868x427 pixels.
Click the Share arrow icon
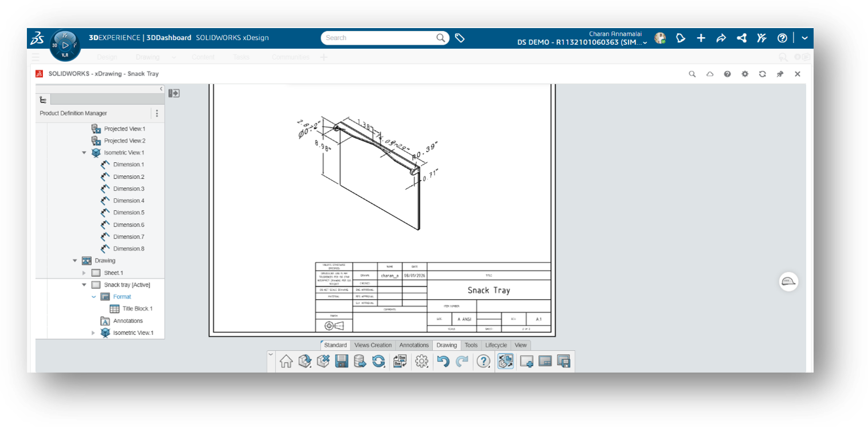point(721,38)
